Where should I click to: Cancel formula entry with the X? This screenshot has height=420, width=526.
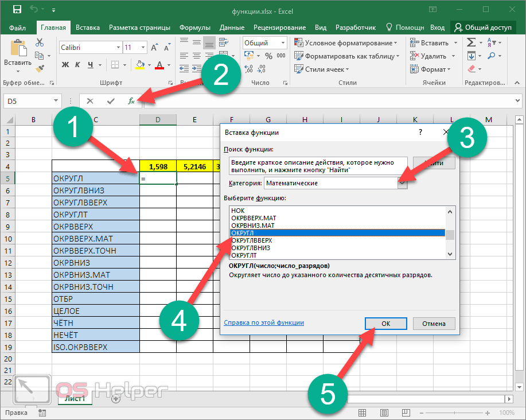coord(90,101)
